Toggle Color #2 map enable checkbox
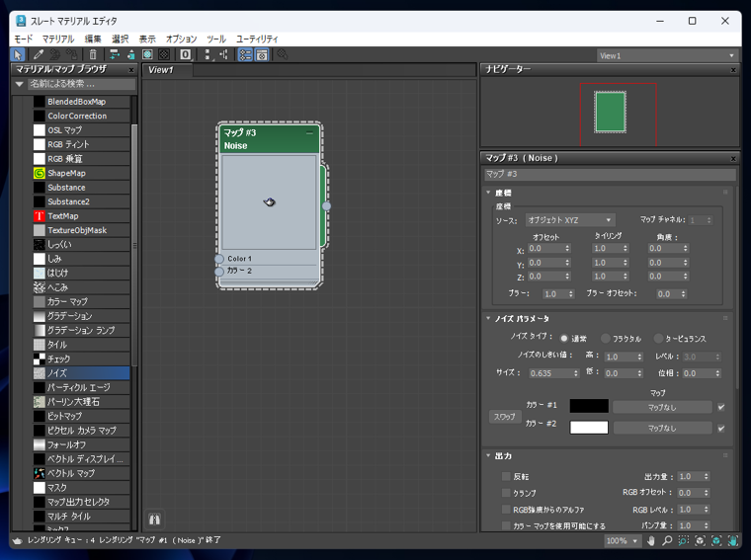The width and height of the screenshot is (751, 560). (x=720, y=429)
